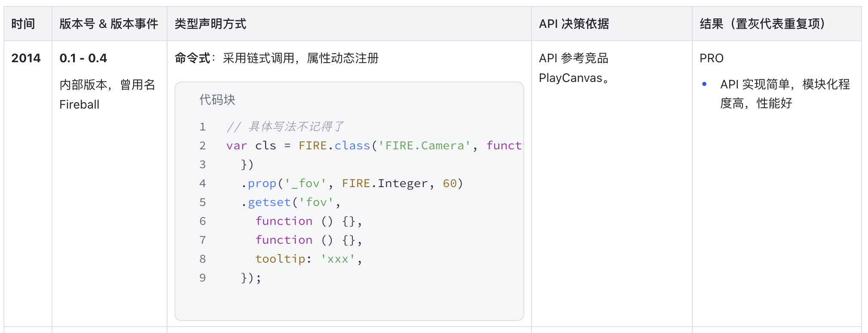Click the 类型声明方式 column header
The image size is (868, 333).
point(211,24)
